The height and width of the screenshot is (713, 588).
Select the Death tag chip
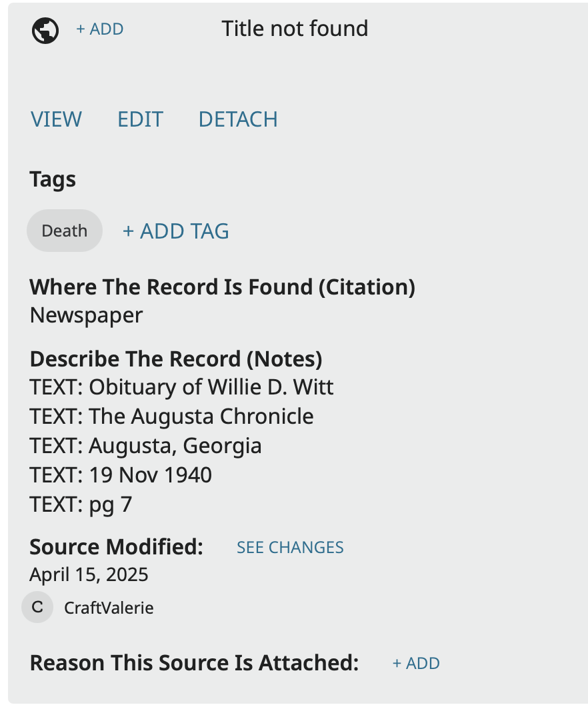point(65,231)
